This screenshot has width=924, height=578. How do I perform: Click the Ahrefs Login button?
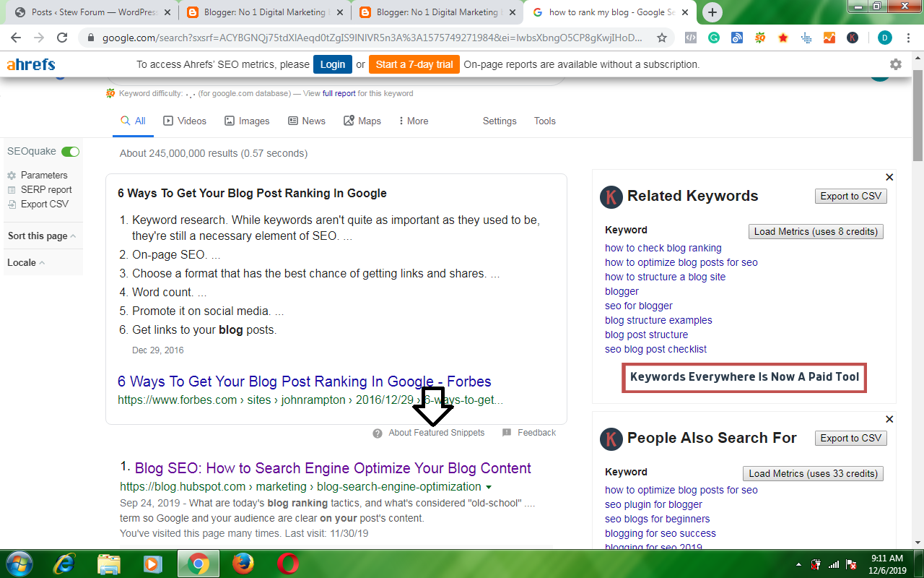click(333, 64)
